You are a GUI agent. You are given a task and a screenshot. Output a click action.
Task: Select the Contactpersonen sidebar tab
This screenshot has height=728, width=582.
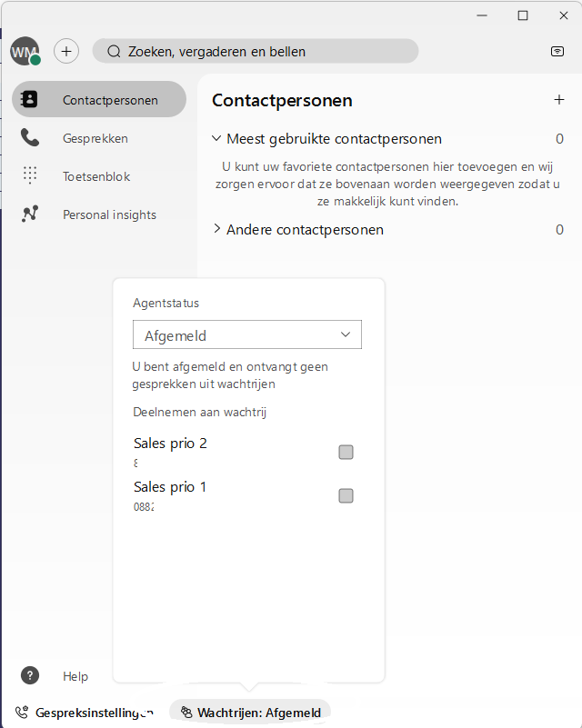tap(99, 99)
